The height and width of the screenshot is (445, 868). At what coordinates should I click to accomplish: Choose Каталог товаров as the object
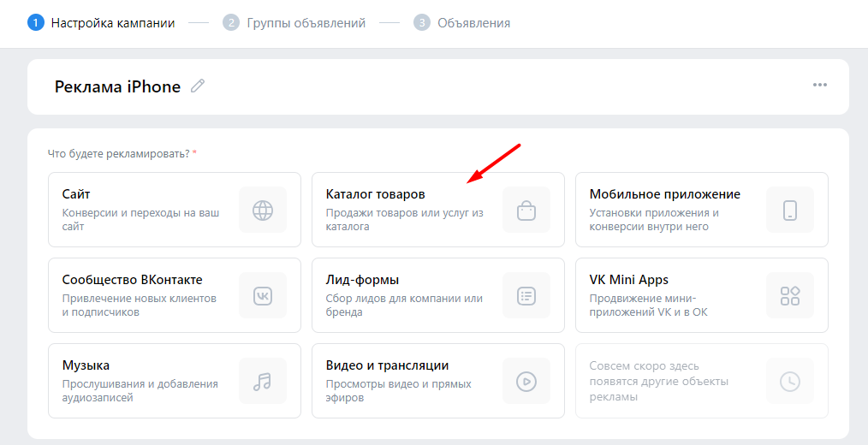click(x=438, y=210)
